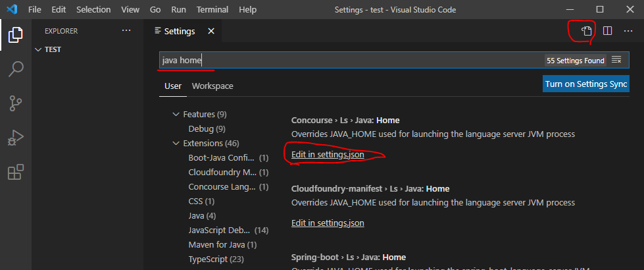The width and height of the screenshot is (644, 270).
Task: Switch to User settings scope
Action: tap(173, 86)
